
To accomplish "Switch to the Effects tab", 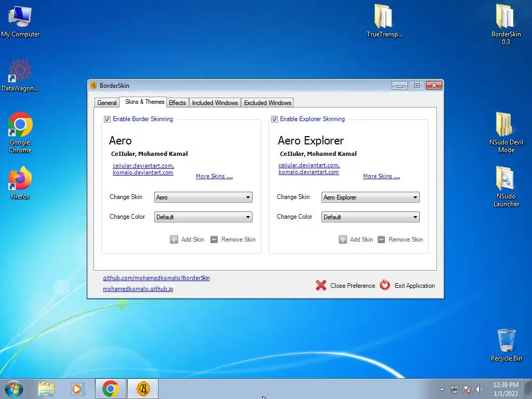I will coord(177,103).
